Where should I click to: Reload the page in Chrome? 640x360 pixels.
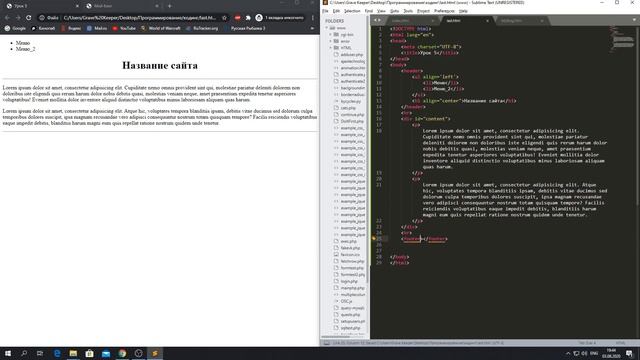pyautogui.click(x=29, y=18)
